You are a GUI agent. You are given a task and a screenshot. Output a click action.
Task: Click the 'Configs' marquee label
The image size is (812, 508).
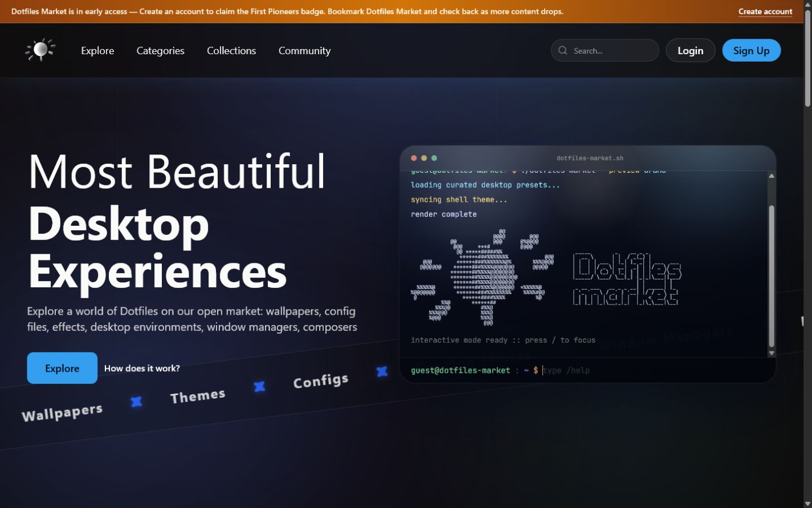pyautogui.click(x=321, y=380)
